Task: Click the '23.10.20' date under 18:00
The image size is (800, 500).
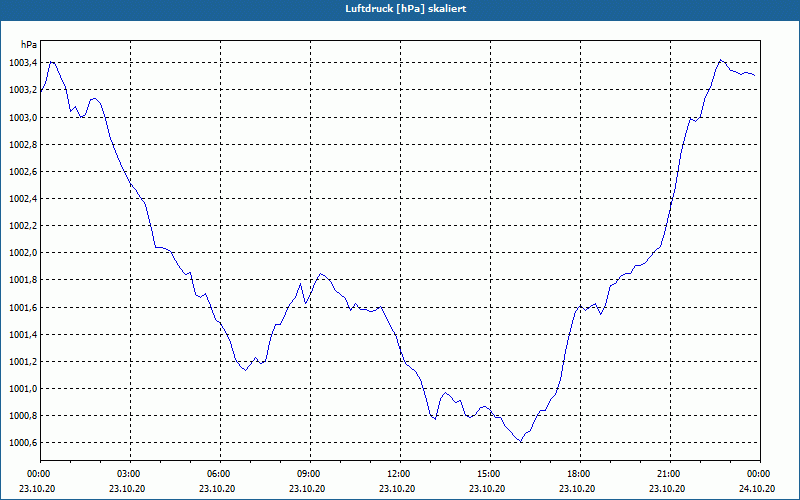Action: click(577, 488)
